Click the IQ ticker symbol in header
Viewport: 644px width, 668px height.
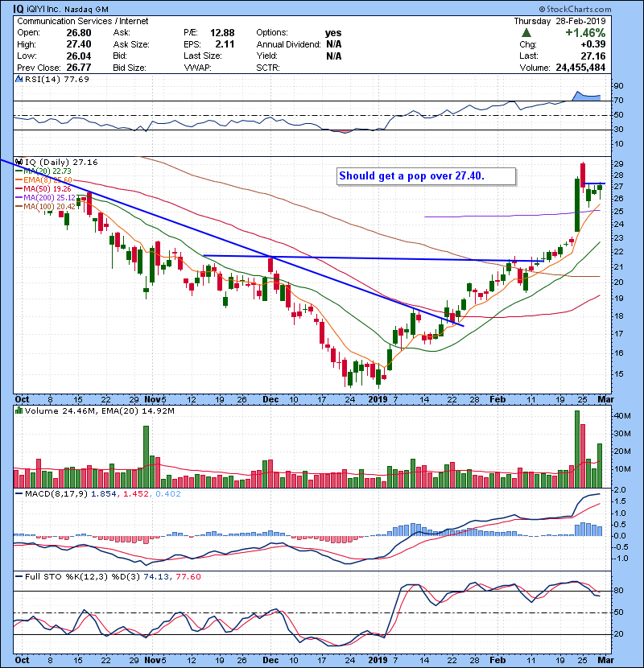point(19,9)
